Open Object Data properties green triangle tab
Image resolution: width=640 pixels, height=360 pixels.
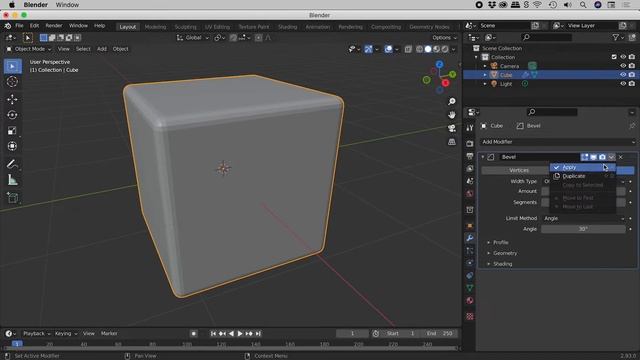(470, 288)
